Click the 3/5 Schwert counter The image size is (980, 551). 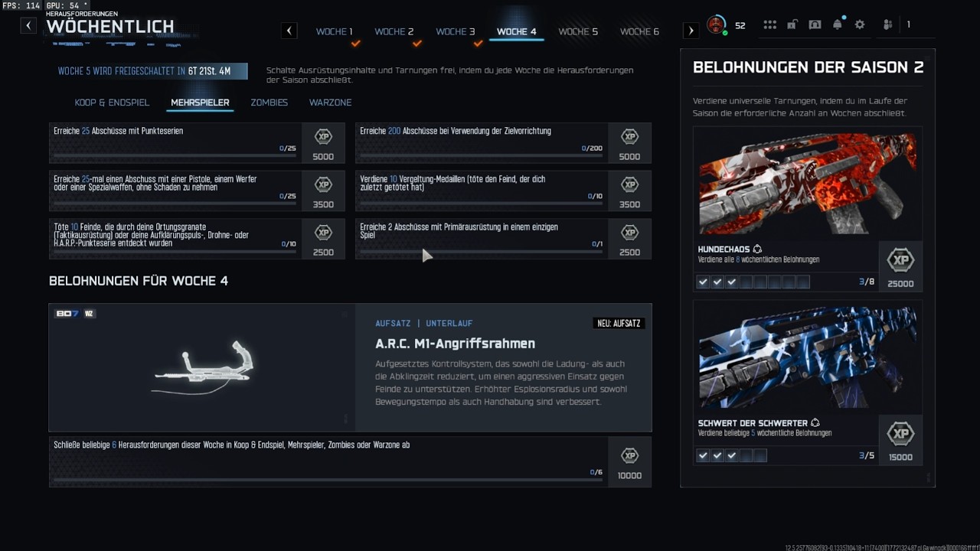[x=867, y=456]
